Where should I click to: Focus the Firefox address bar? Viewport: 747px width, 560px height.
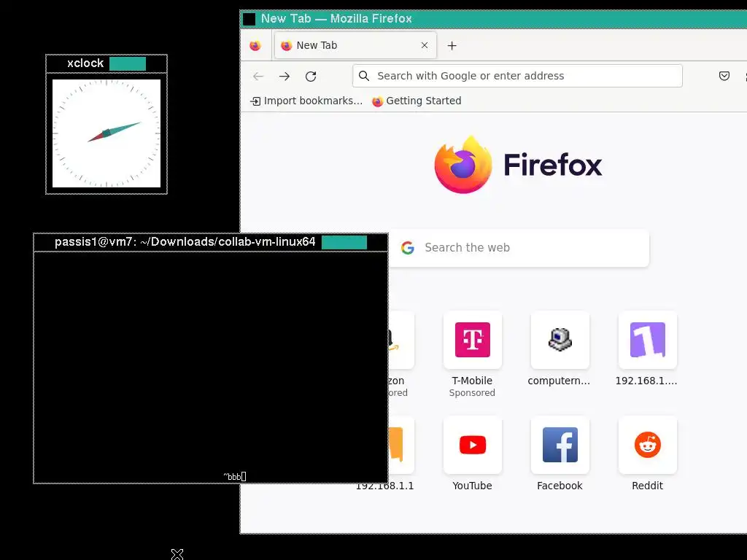(x=517, y=76)
